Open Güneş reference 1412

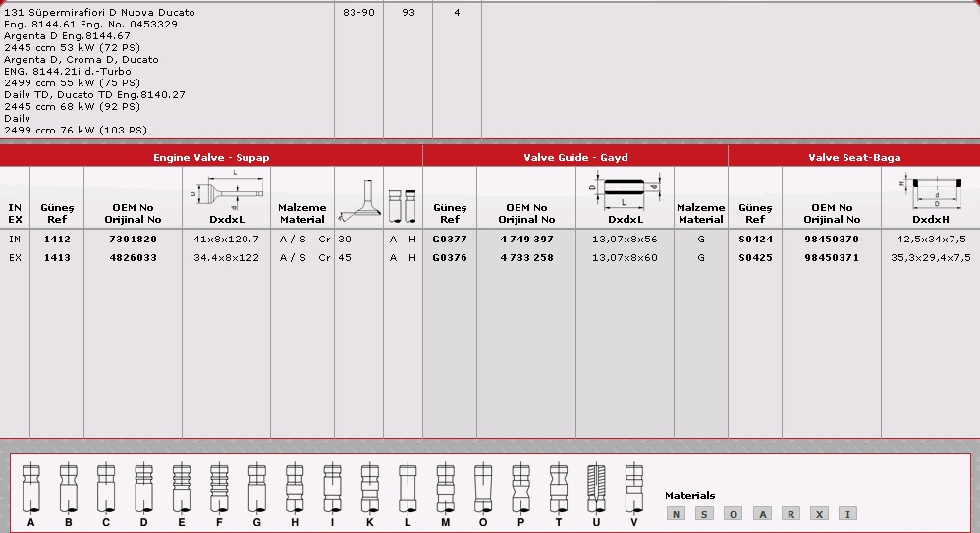[x=57, y=239]
